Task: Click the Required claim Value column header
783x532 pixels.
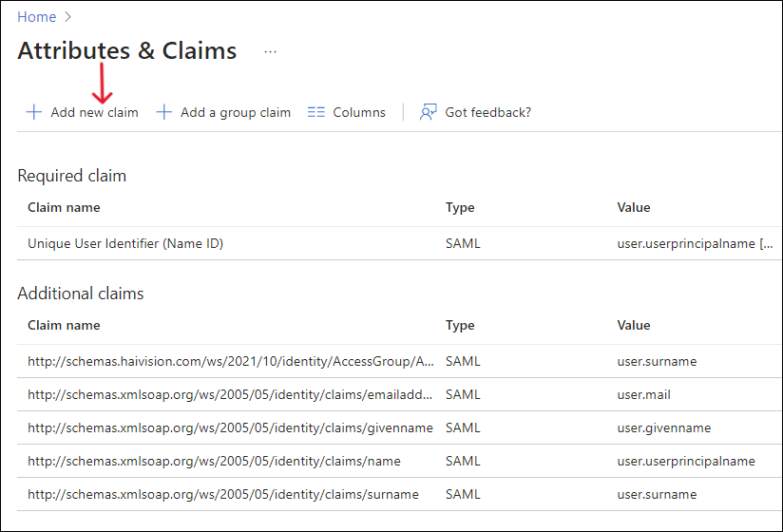Action: [634, 207]
